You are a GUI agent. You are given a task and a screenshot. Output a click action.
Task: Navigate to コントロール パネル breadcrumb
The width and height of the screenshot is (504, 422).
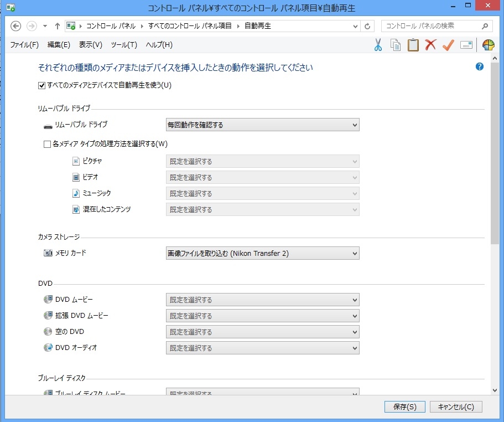click(x=111, y=26)
